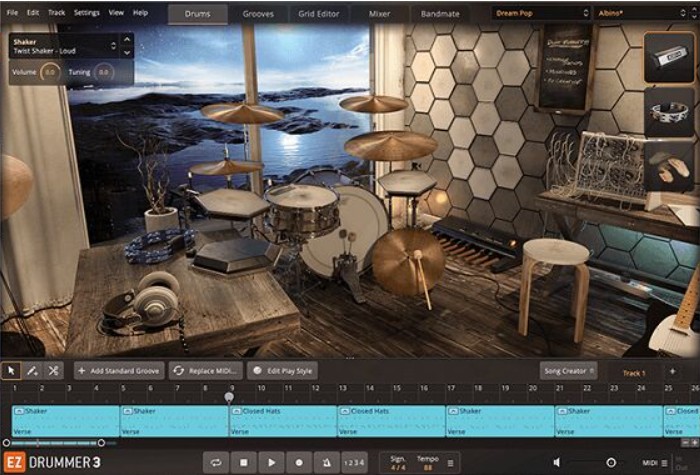This screenshot has width=700, height=475.
Task: Open the Albino* preset dropdown
Action: (642, 13)
